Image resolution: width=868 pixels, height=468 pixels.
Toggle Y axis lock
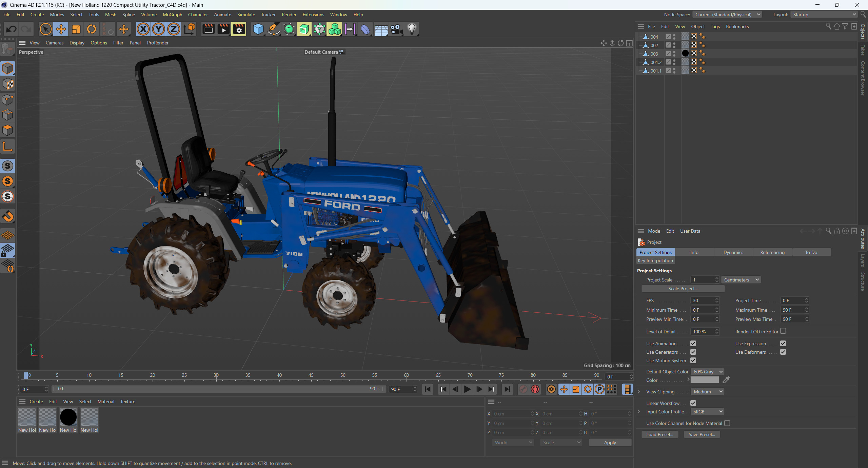(x=158, y=29)
